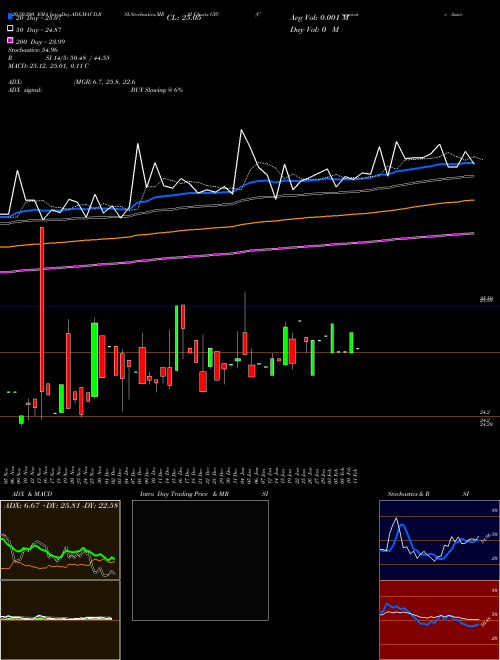
Task: Click the tall red candlestick with the long upper wick
Action: coord(42,309)
